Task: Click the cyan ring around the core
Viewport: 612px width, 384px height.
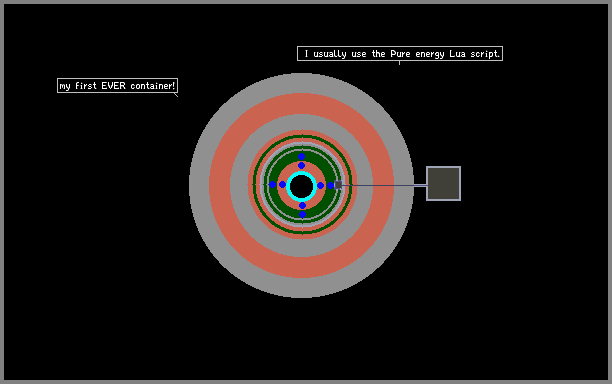Action: [301, 173]
